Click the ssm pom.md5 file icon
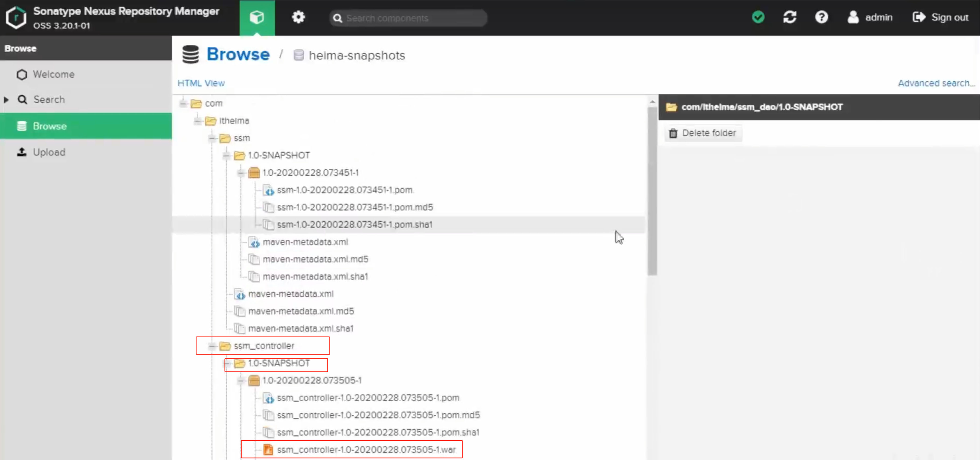 (x=268, y=207)
